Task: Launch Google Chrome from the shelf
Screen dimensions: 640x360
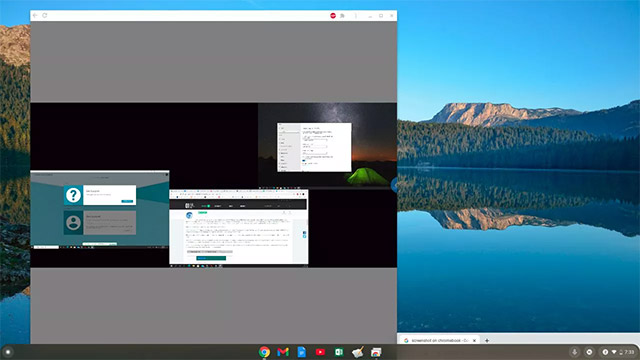Action: [x=264, y=352]
